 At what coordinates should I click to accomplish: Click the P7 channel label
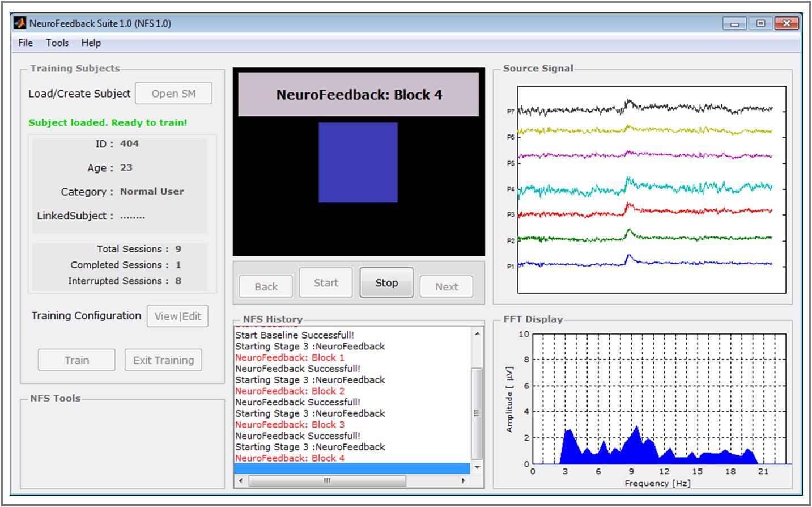tap(511, 112)
